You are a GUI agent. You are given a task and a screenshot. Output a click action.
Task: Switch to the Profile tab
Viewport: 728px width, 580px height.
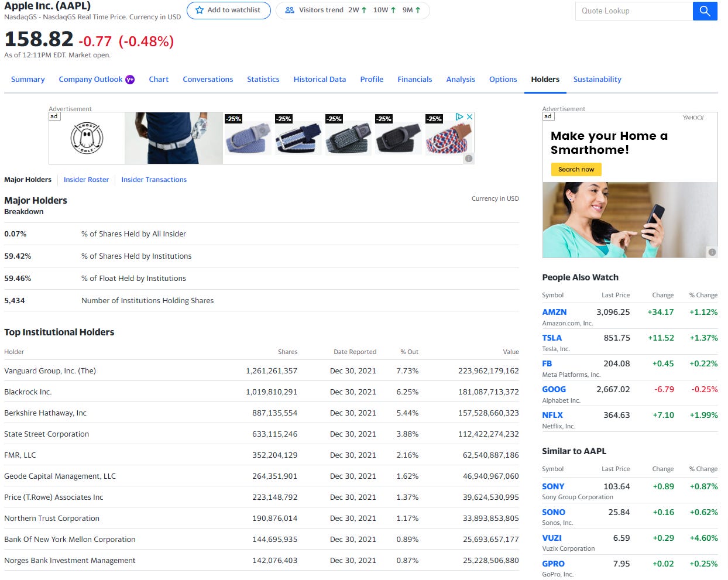372,80
